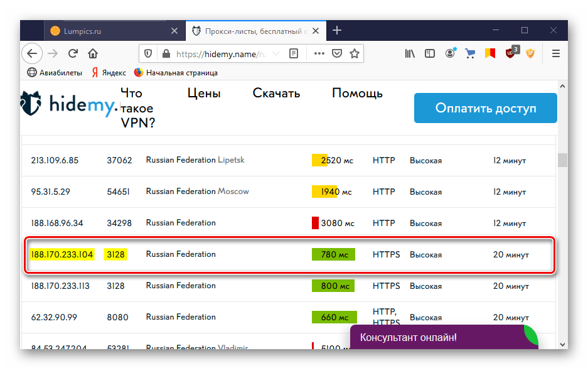Open the Firefox hamburger menu

555,54
